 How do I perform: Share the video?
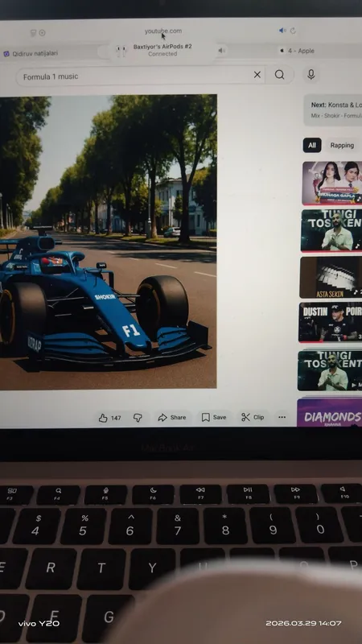click(172, 417)
